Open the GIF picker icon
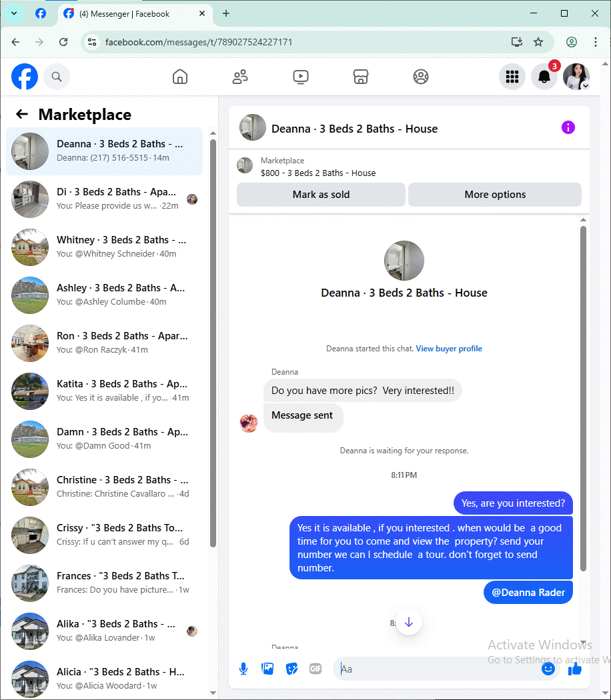 tap(316, 669)
